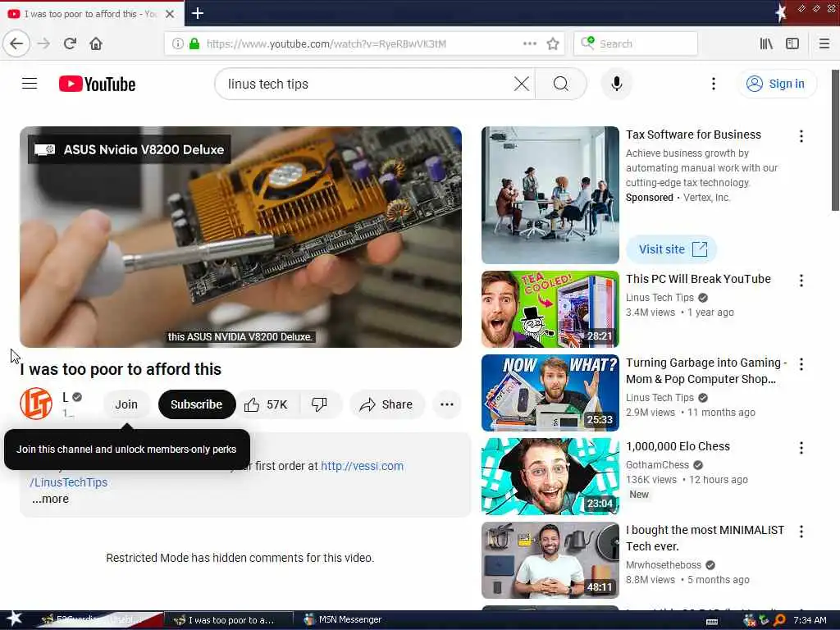Click 'Linus Tech Tips' under This PC video
The height and width of the screenshot is (630, 840).
pos(660,298)
